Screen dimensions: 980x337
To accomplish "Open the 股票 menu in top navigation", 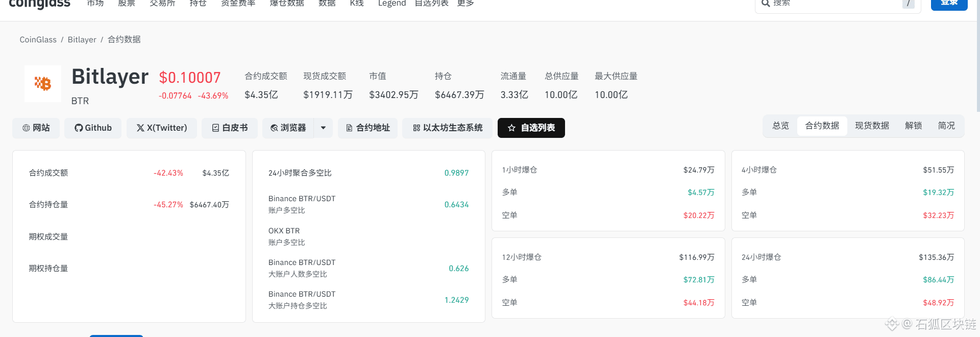I will click(127, 3).
